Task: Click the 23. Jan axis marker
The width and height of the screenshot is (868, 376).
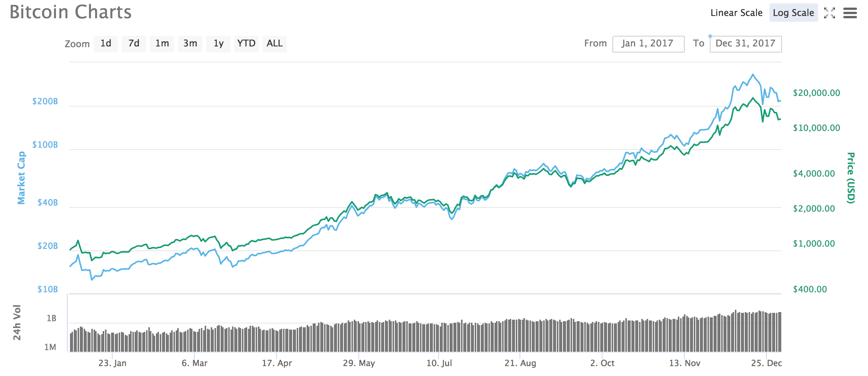Action: click(112, 363)
